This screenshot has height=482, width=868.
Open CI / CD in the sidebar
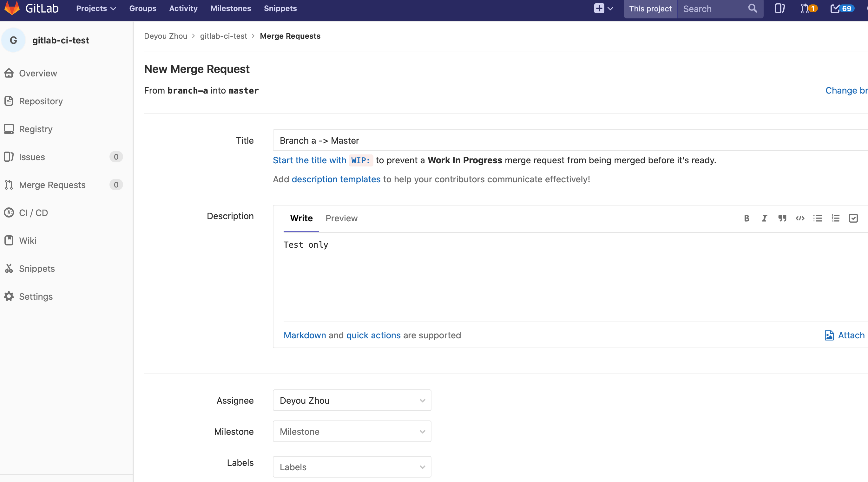click(x=33, y=213)
